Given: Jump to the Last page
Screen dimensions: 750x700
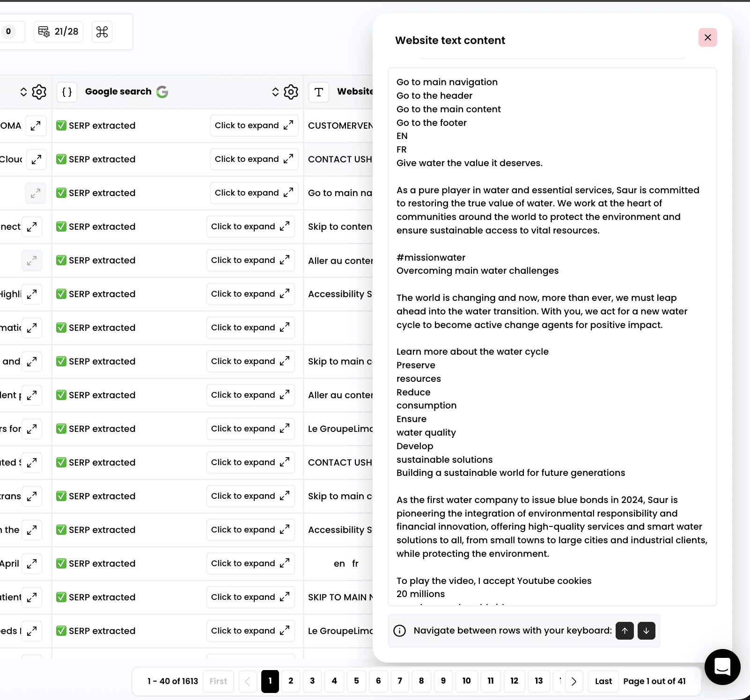Looking at the screenshot, I should coord(603,681).
